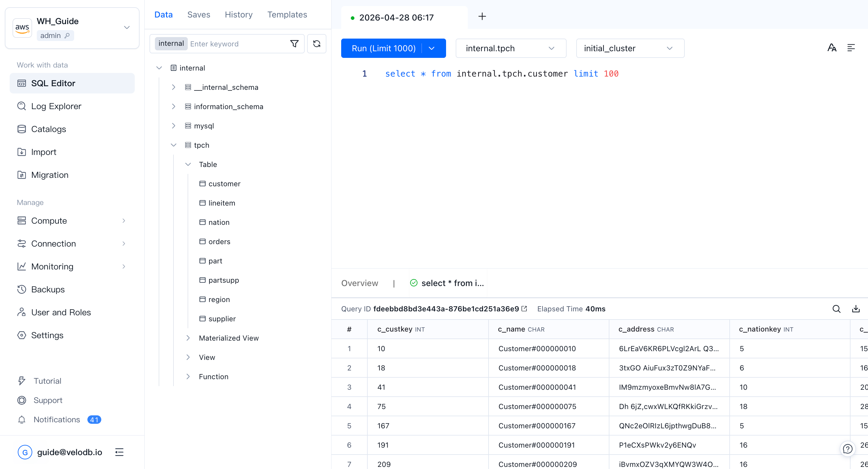Add a new query tab
Screen dimensions: 868x469
coord(482,17)
